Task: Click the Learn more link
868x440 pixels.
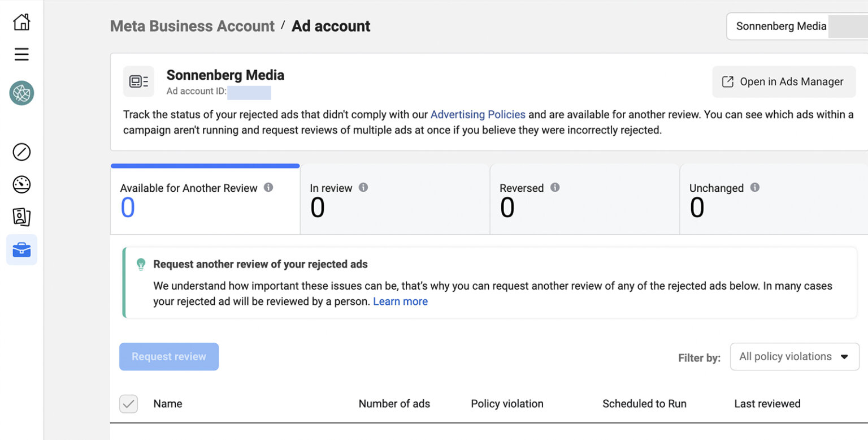Action: (400, 301)
